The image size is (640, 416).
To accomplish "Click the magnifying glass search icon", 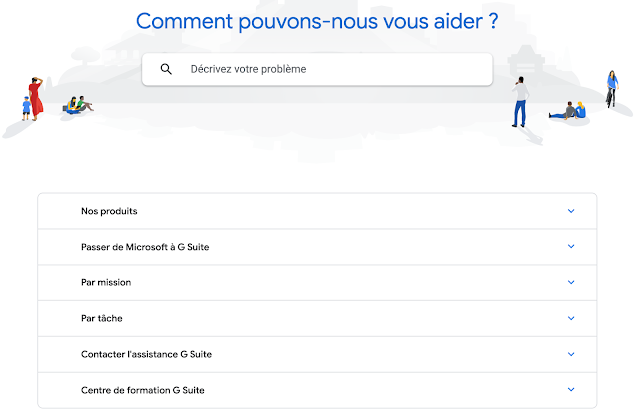I will tap(166, 69).
